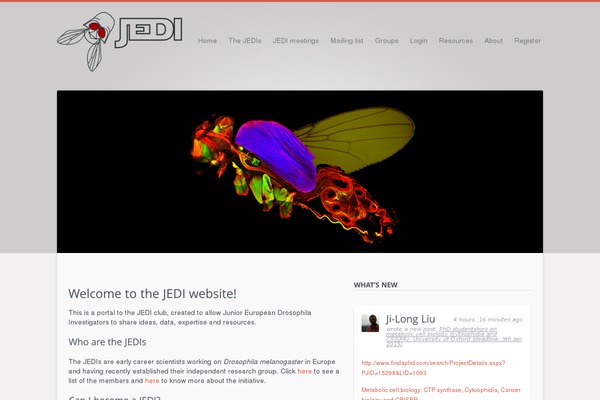Click the 'Who are the JEDIs' heading
The image size is (600, 400).
(x=107, y=342)
